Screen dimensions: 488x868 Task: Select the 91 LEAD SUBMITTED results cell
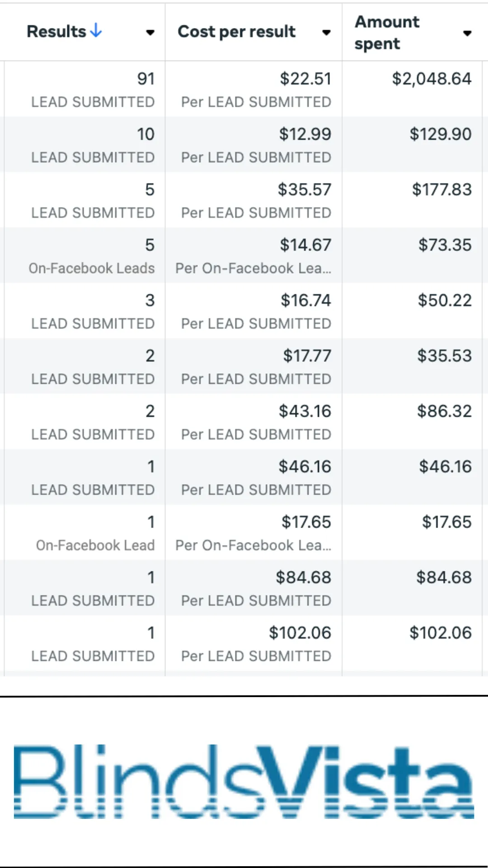pos(93,90)
